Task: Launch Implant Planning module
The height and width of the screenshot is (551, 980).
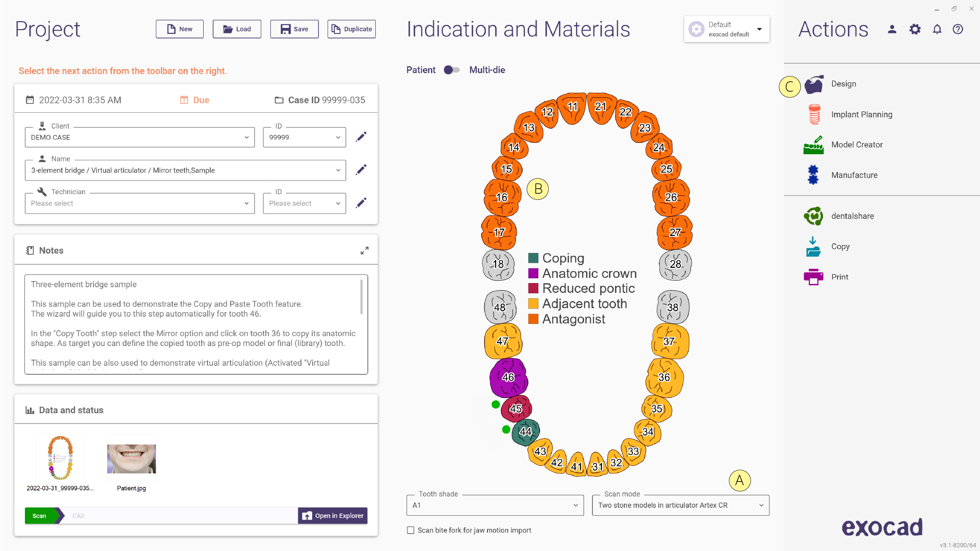Action: coord(814,114)
